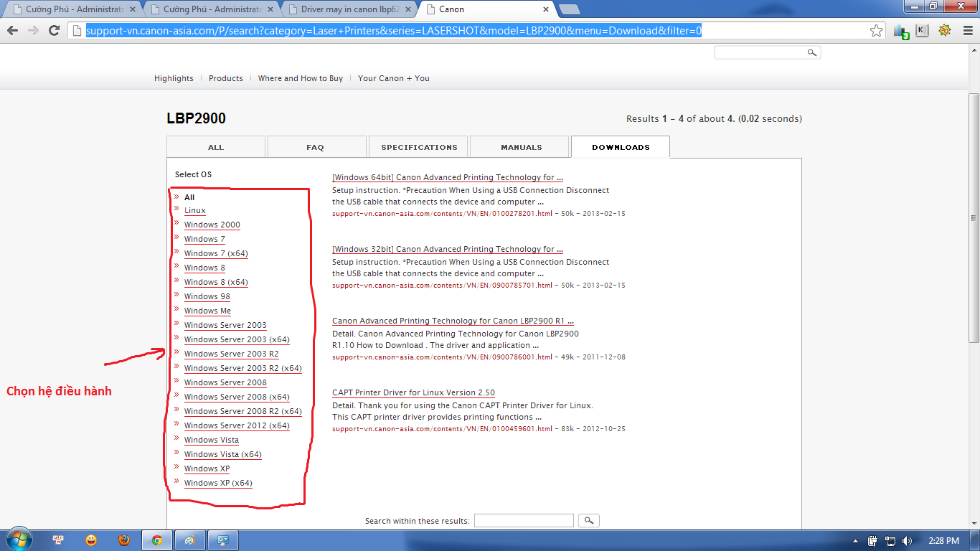Choose the Windows 7 link

pos(204,239)
